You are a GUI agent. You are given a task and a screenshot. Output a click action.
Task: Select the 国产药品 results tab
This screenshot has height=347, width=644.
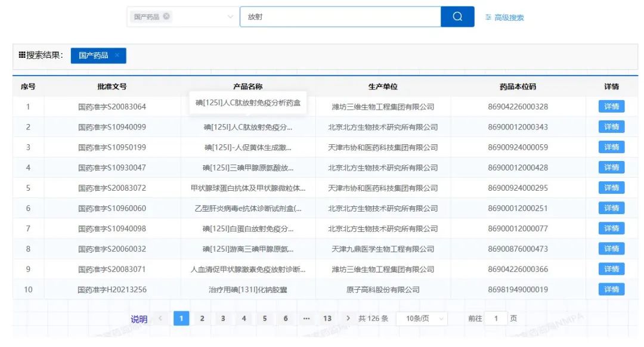point(94,55)
